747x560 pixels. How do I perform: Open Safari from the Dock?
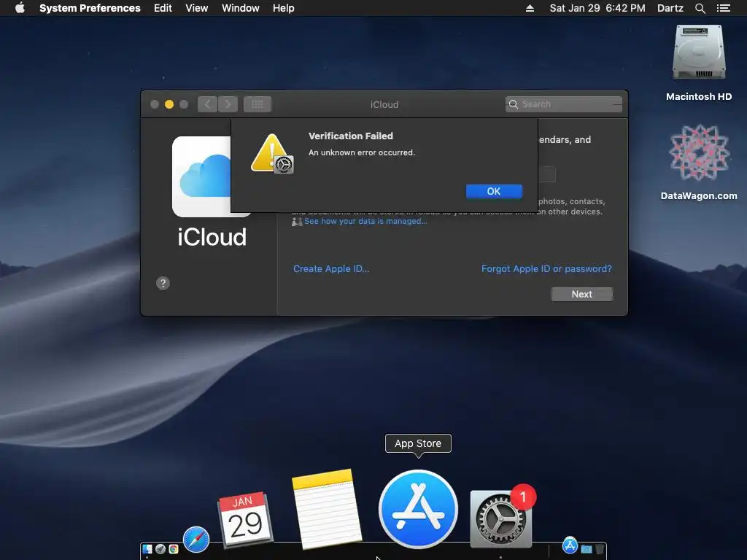(x=196, y=540)
